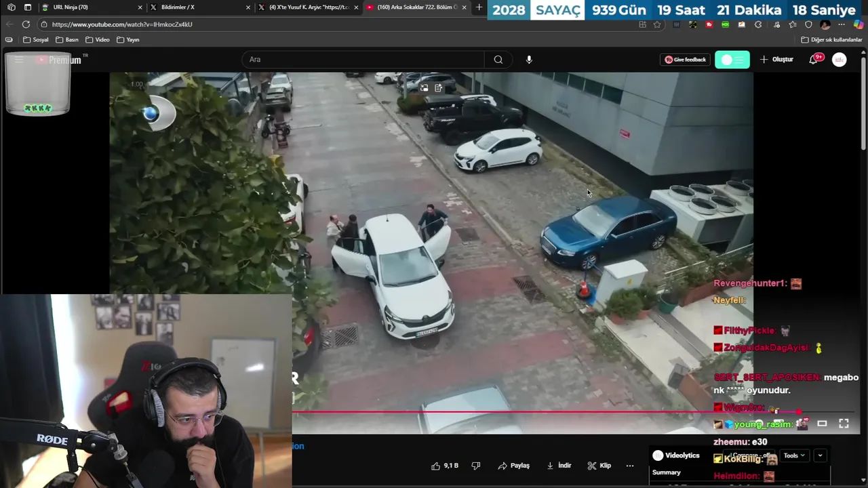Open the browser settings and more menu
Screen dimensions: 868x488
[x=842, y=24]
